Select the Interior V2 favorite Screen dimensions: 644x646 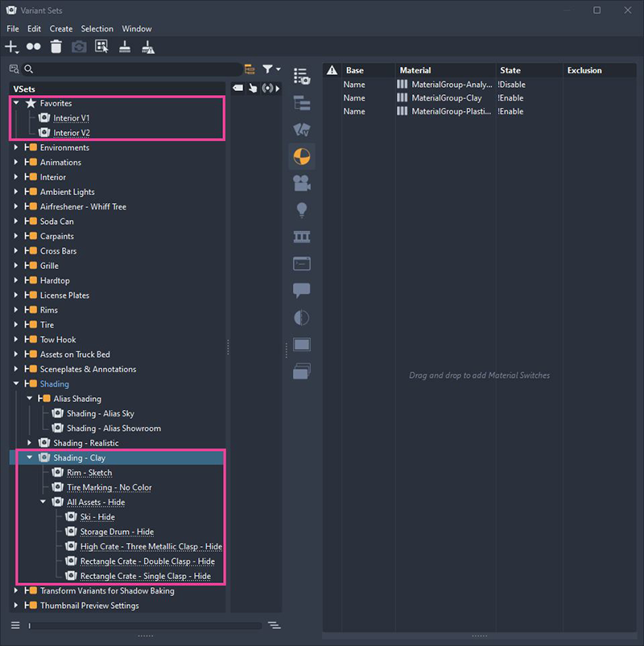tap(72, 133)
